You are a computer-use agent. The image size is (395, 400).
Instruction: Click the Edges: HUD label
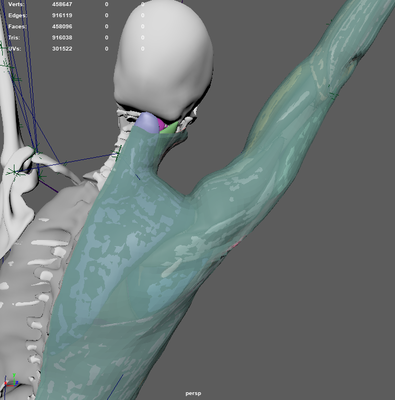[18, 15]
